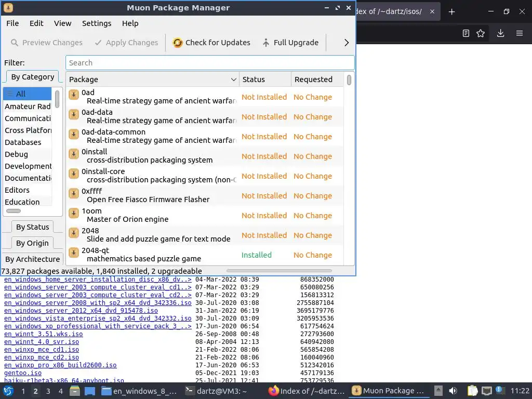Select the By Category filter tab
The image size is (532, 399).
33,77
